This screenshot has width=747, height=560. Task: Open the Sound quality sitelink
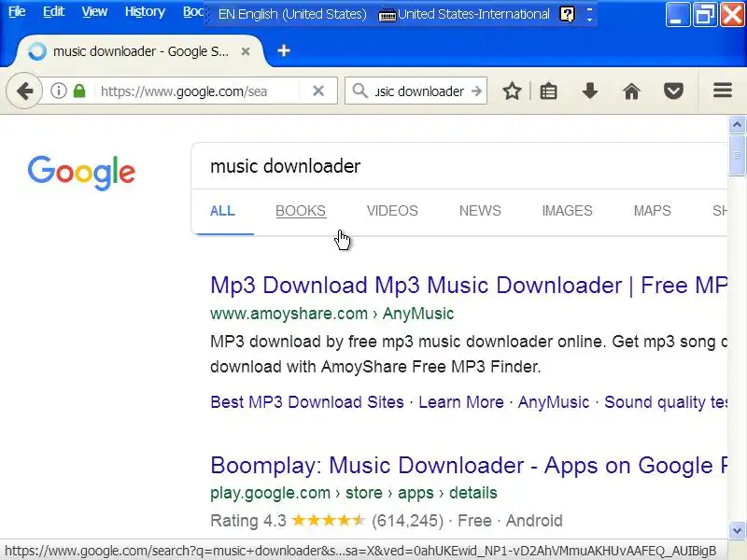666,402
